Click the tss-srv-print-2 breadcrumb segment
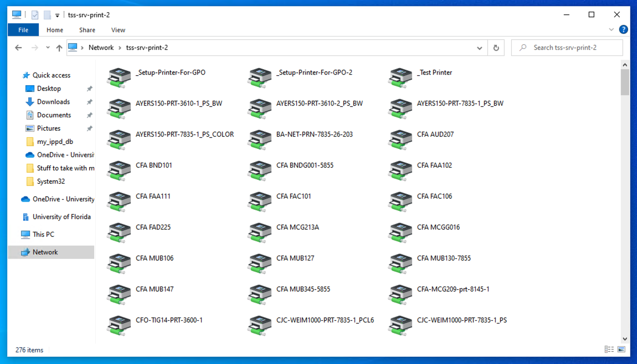The width and height of the screenshot is (637, 364). coord(147,48)
